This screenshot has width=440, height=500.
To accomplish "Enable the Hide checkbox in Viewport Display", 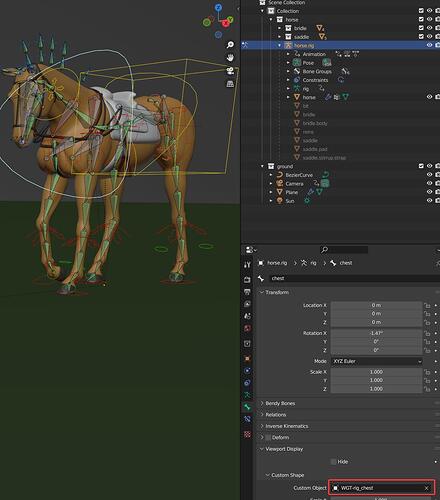I will [x=333, y=462].
